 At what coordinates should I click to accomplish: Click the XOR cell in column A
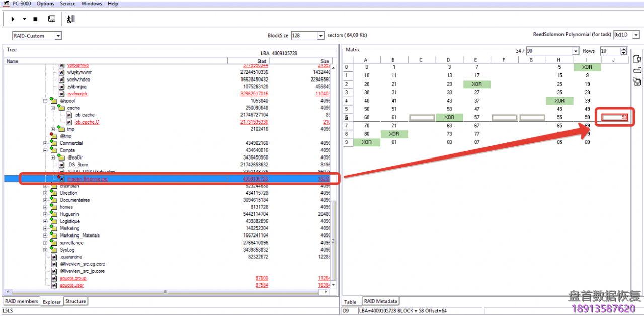(x=366, y=142)
